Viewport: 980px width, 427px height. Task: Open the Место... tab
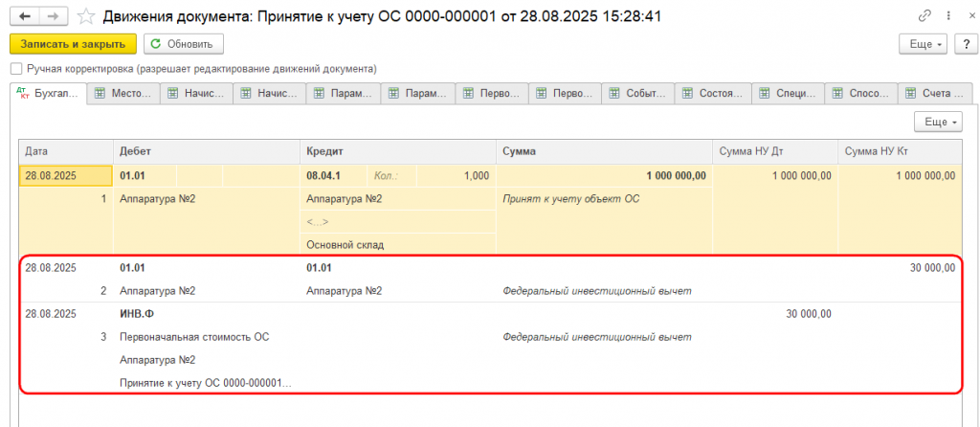pyautogui.click(x=123, y=94)
